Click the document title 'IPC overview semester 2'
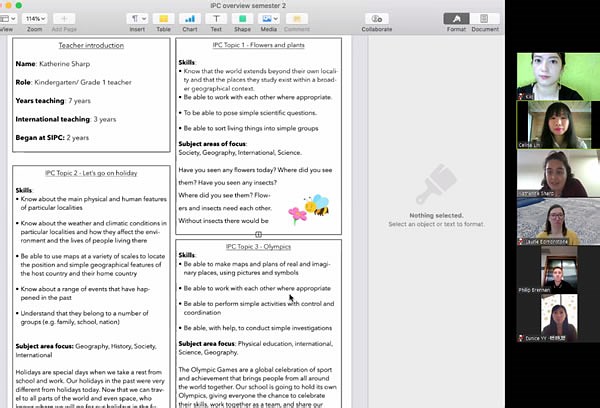The image size is (600, 408). click(x=248, y=5)
